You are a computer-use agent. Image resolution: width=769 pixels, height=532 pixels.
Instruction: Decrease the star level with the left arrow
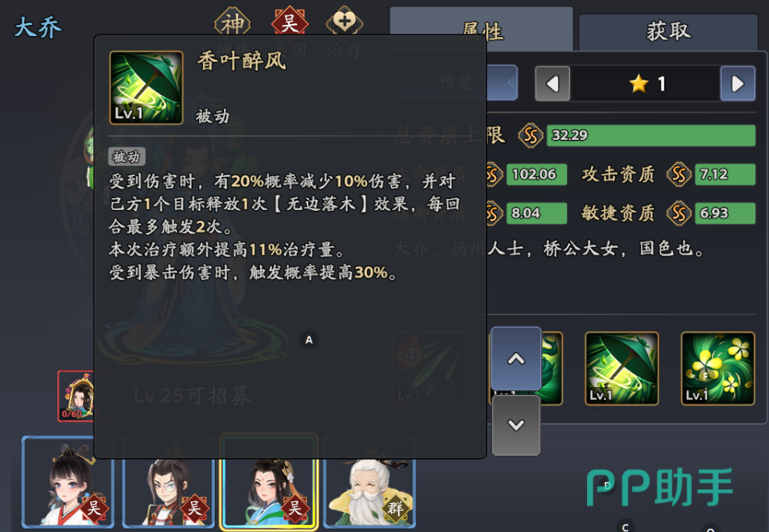coord(552,84)
